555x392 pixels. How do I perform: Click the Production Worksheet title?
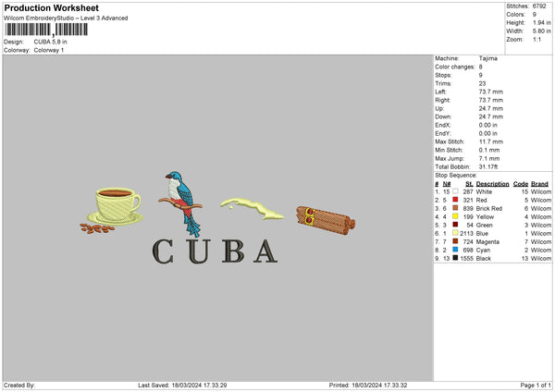(51, 7)
